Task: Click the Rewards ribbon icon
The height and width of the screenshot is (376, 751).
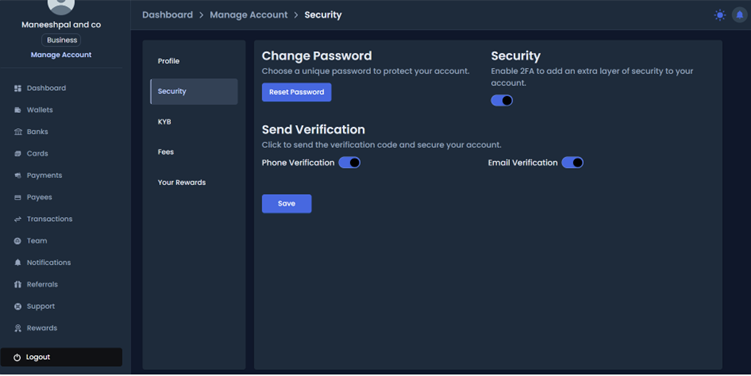Action: tap(18, 328)
